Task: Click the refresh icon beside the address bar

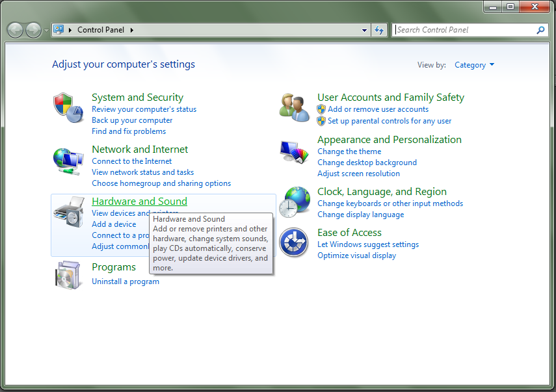Action: [379, 30]
